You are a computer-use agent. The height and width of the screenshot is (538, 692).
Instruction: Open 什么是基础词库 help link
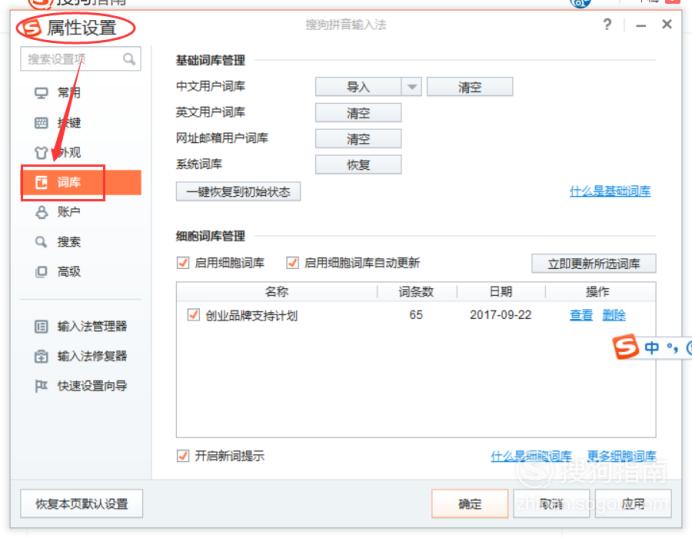(610, 191)
